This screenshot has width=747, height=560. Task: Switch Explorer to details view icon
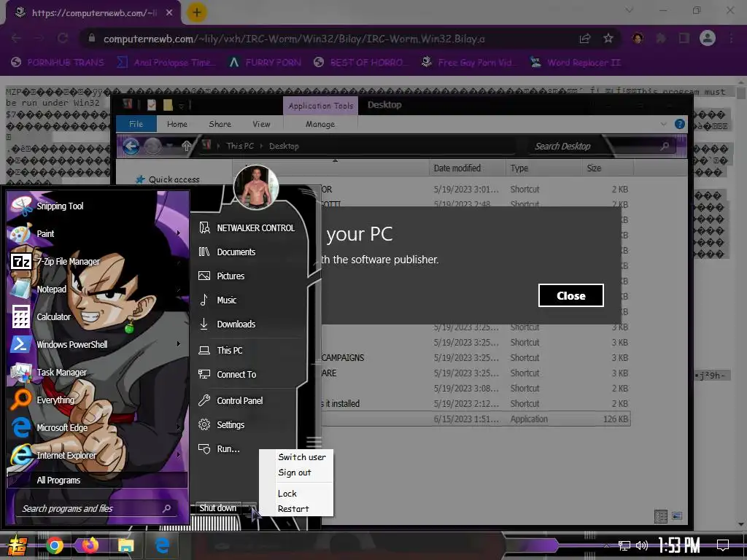[x=661, y=516]
